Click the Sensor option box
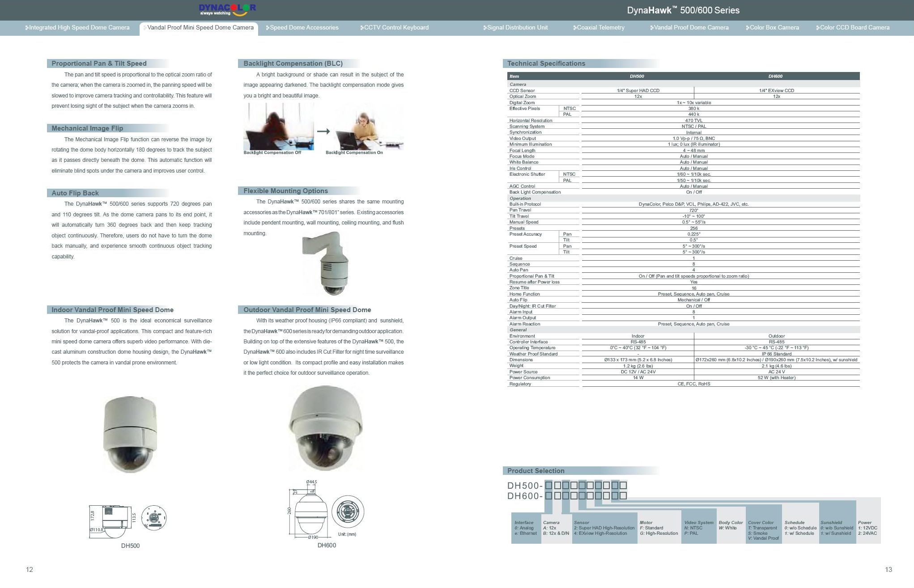The image size is (914, 588). pyautogui.click(x=604, y=528)
